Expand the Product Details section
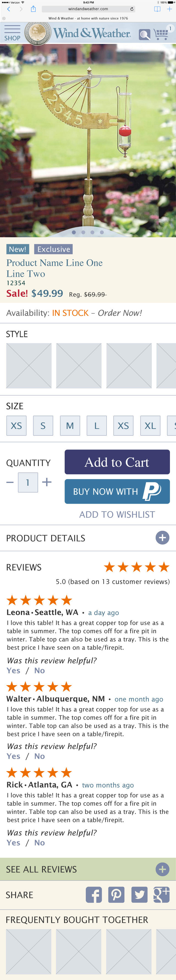The height and width of the screenshot is (980, 176). pos(162,538)
